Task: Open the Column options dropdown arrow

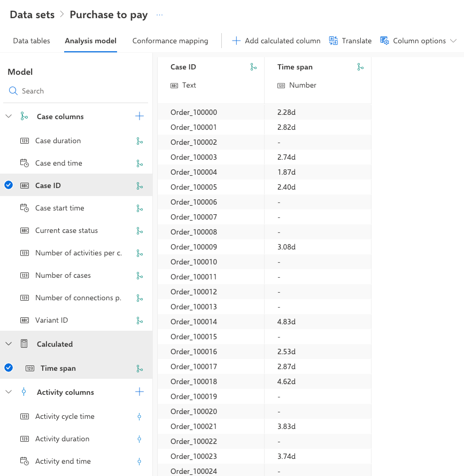Action: (453, 41)
